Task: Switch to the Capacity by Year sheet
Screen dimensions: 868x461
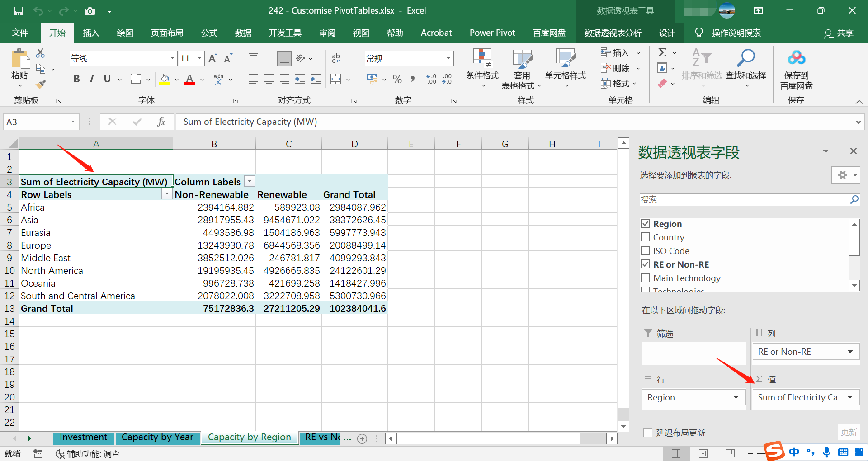Action: 157,437
